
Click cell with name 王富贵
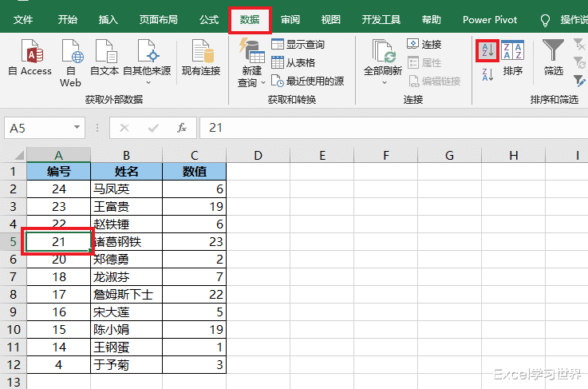[126, 207]
